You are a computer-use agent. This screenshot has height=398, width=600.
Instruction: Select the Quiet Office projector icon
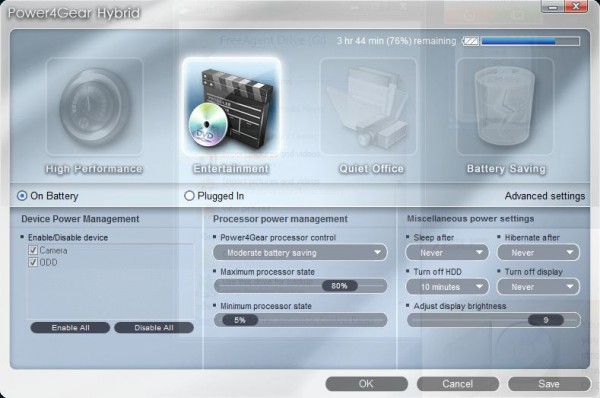pos(368,106)
